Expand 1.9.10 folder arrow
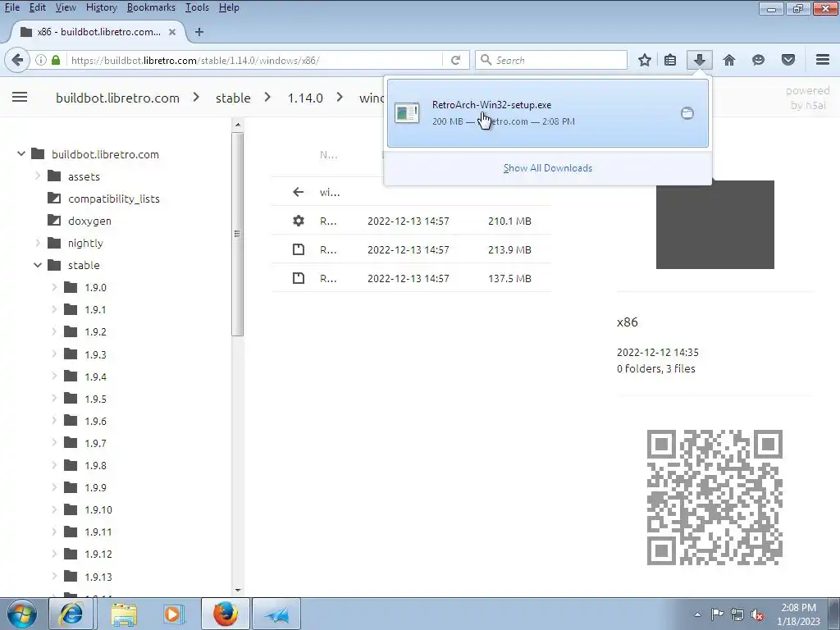 (54, 509)
